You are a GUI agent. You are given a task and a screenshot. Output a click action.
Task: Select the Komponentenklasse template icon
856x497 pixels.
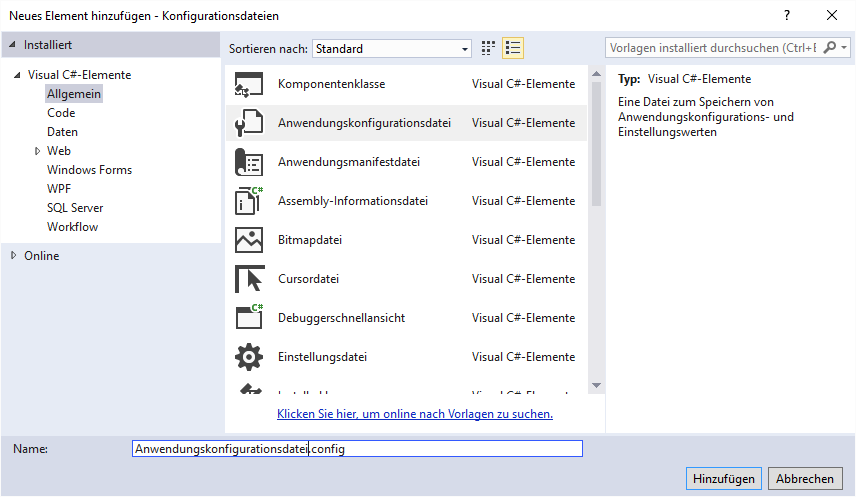point(249,85)
